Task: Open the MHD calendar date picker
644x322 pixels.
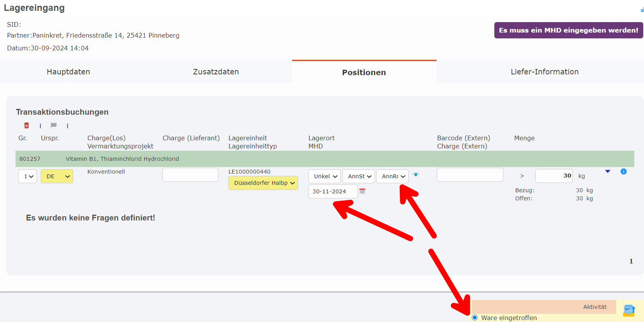Action: [362, 191]
